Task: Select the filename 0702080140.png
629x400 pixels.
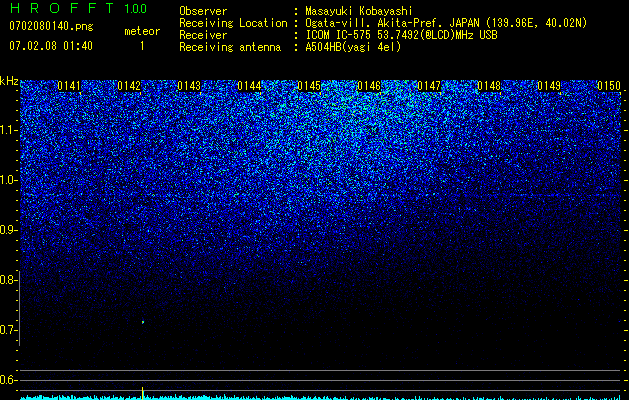Action: tap(51, 26)
